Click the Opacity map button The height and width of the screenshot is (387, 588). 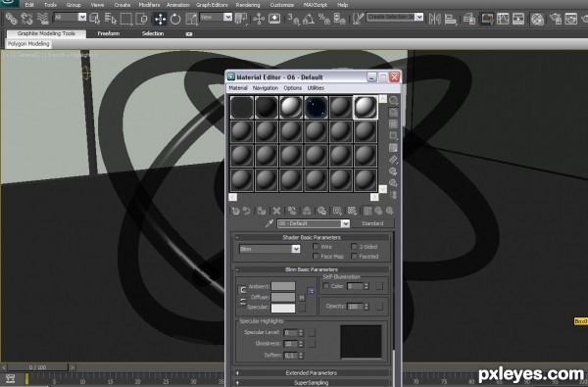pos(379,307)
